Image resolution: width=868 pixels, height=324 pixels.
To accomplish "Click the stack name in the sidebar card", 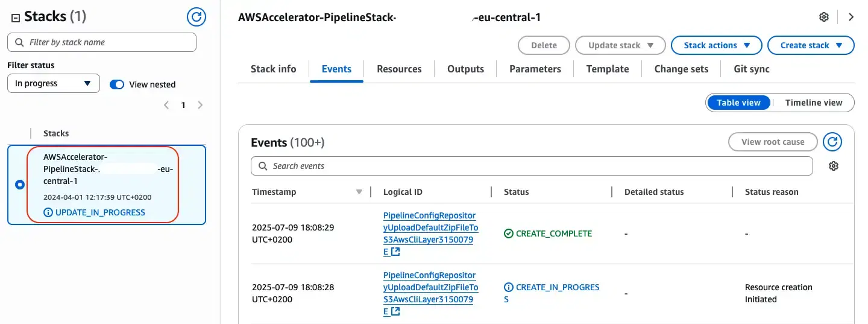I will pos(108,169).
